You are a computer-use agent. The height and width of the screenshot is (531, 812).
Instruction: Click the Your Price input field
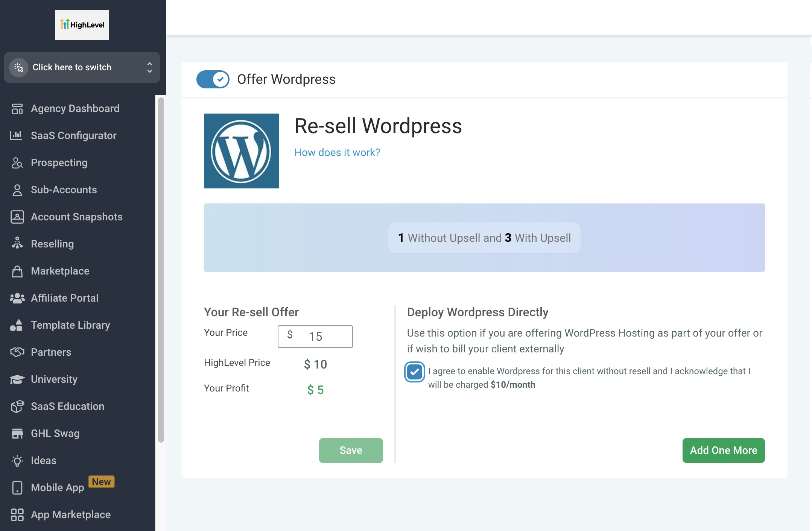coord(315,337)
